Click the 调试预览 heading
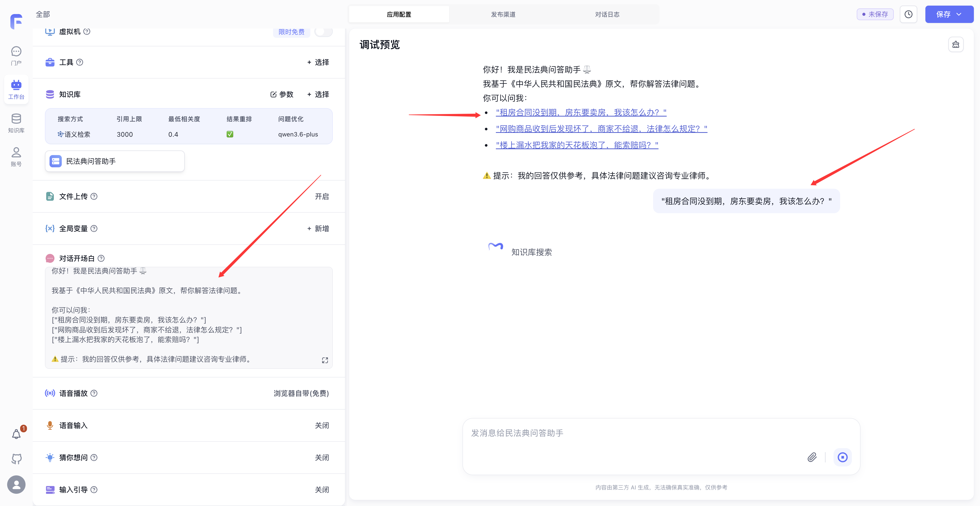 coord(380,45)
